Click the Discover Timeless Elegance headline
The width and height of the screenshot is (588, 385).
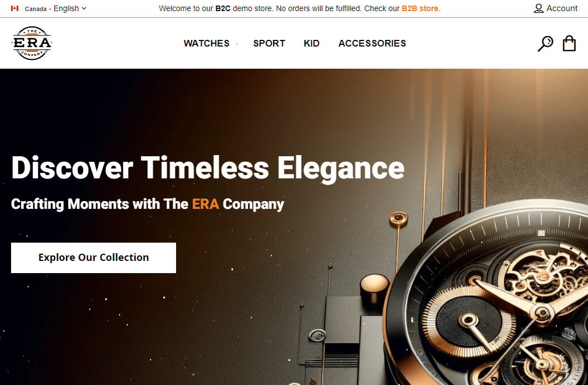tap(208, 168)
